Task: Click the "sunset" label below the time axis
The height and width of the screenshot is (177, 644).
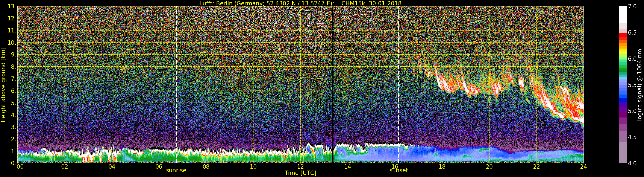Action: click(x=399, y=171)
